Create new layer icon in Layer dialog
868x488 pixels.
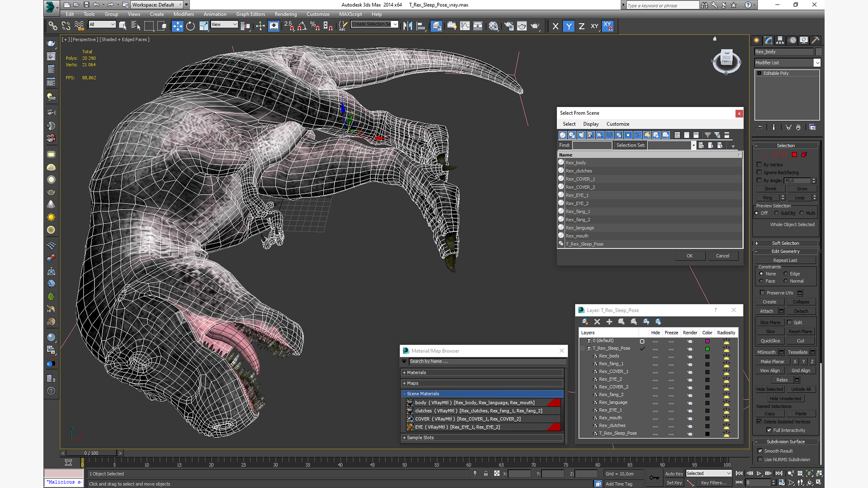click(x=585, y=322)
